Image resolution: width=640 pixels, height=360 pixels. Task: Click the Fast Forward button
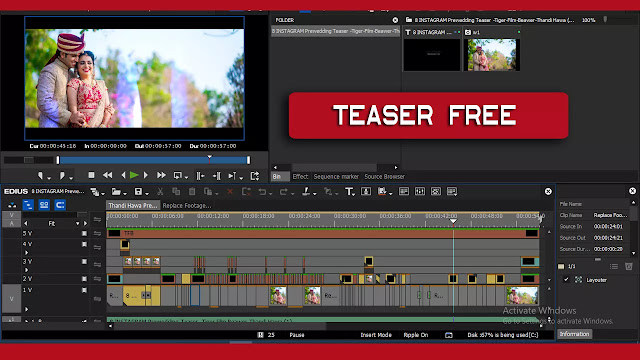point(161,175)
